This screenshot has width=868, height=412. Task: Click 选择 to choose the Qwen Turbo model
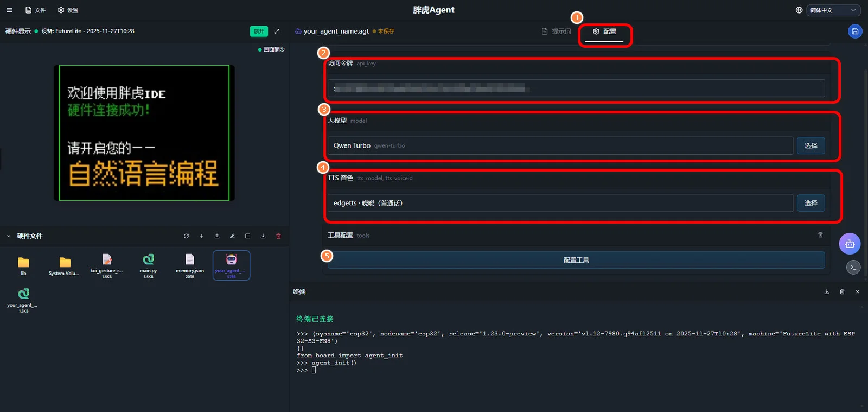[810, 145]
